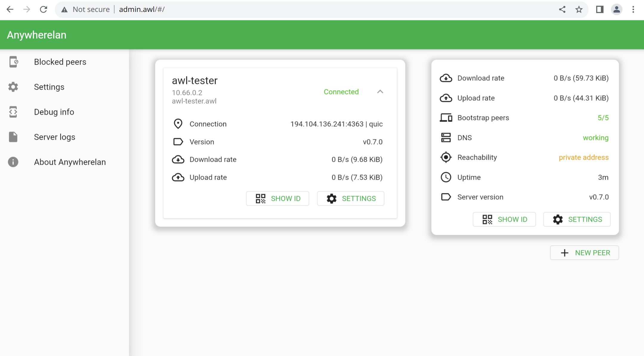The height and width of the screenshot is (356, 644).
Task: Collapse the awl-tester peer card
Action: point(380,92)
